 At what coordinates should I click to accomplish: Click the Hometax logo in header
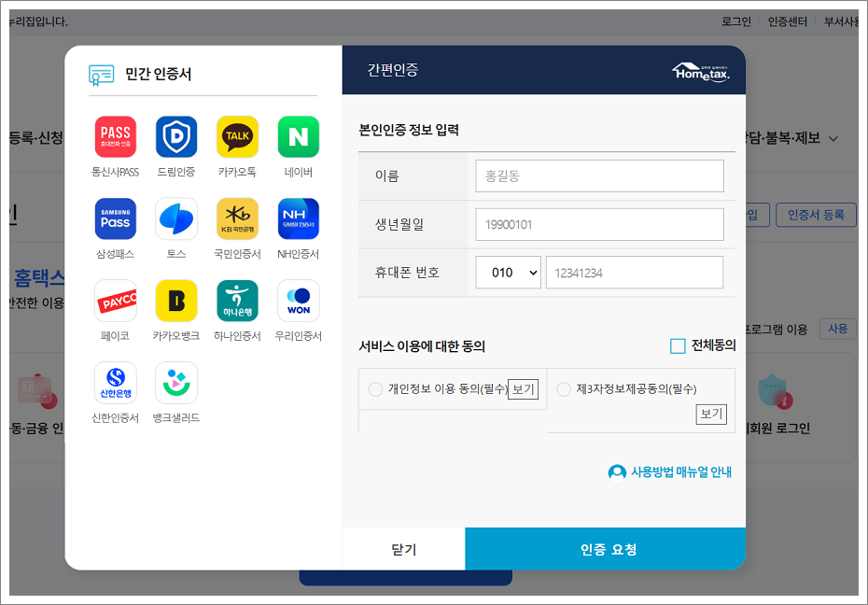pyautogui.click(x=701, y=72)
